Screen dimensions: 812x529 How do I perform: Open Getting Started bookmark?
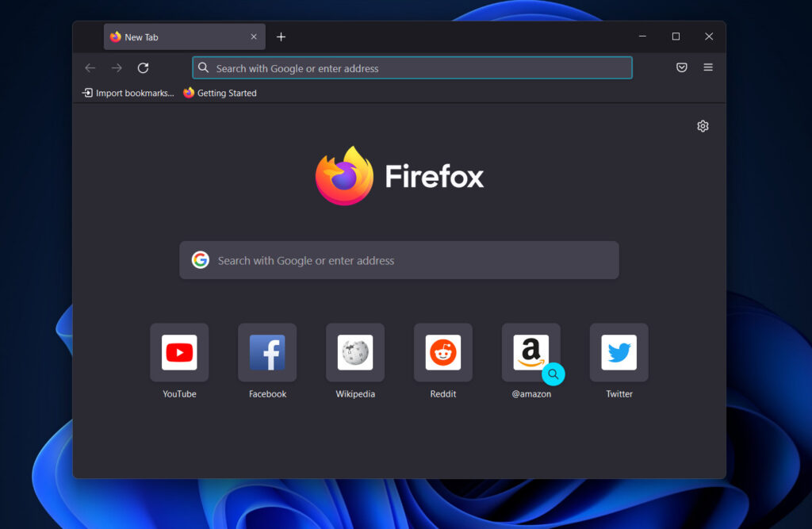pos(220,94)
